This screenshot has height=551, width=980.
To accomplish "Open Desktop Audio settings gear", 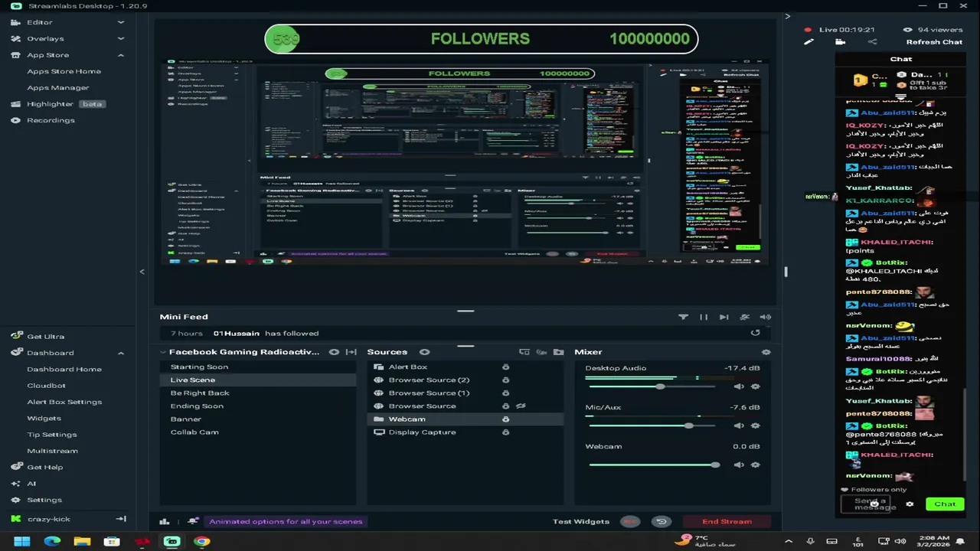I will coord(756,386).
